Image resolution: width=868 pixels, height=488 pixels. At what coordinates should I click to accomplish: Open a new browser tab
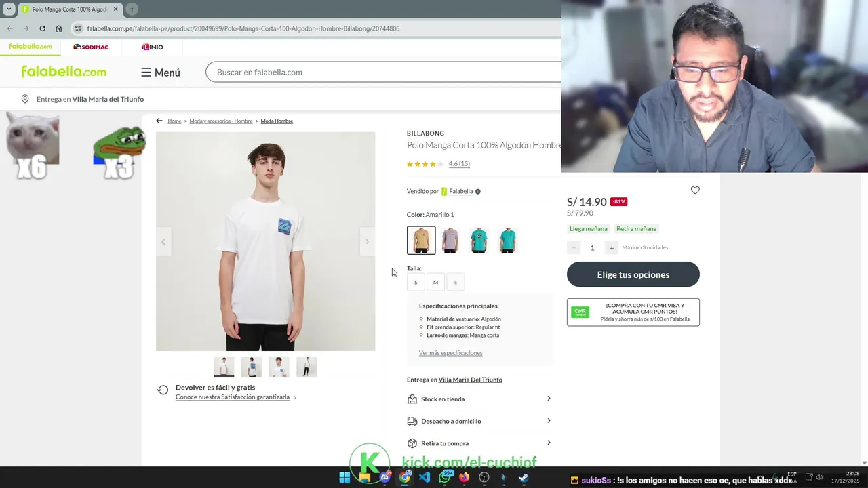coord(132,9)
